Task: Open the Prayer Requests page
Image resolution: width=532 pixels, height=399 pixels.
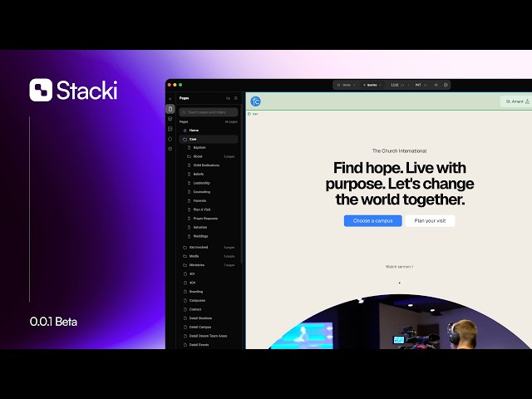Action: pyautogui.click(x=210, y=219)
